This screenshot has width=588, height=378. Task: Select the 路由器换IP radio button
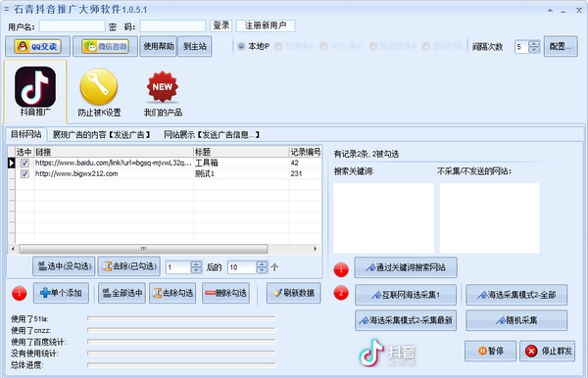372,46
